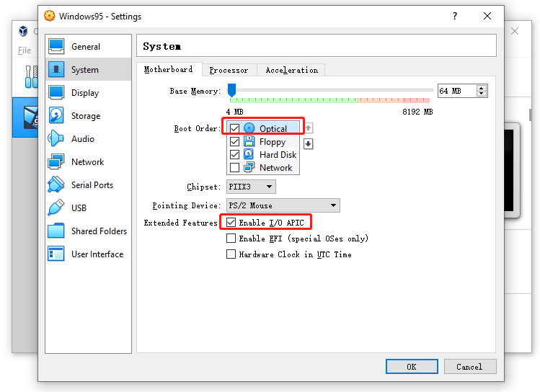The height and width of the screenshot is (392, 540).
Task: Switch to the Acceleration tab
Action: pos(291,70)
